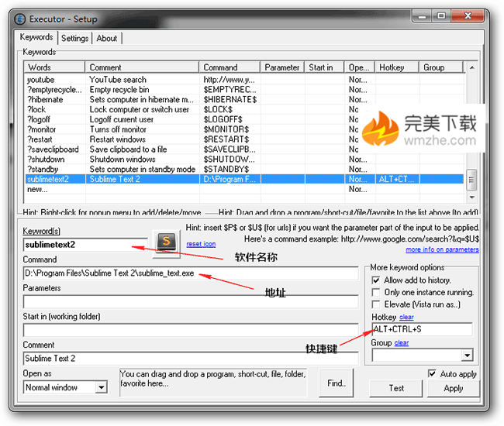Click the Comment input field
This screenshot has height=426, width=504.
191,359
